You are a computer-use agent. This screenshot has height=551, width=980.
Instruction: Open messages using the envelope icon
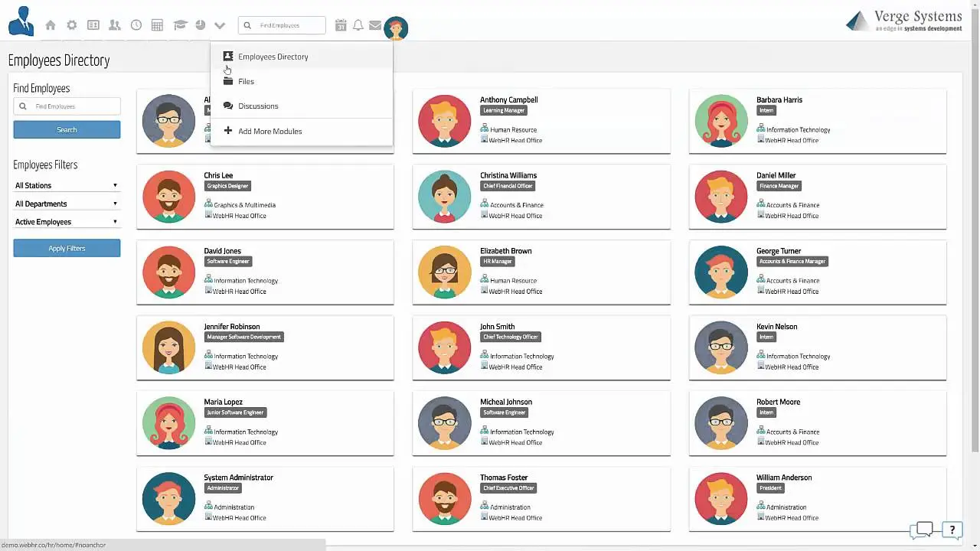click(375, 24)
